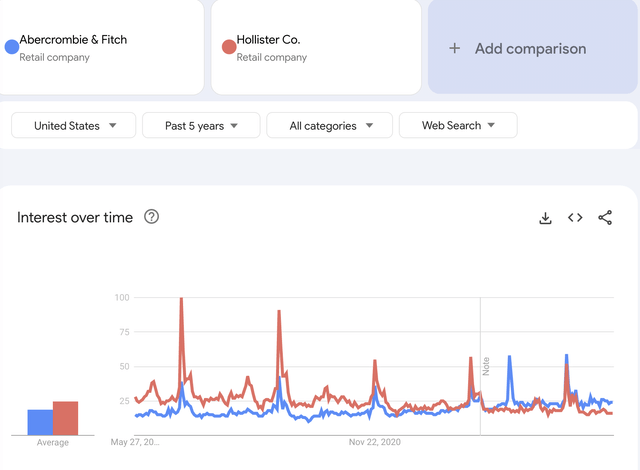640x470 pixels.
Task: Click the Add comparison button
Action: 530,48
